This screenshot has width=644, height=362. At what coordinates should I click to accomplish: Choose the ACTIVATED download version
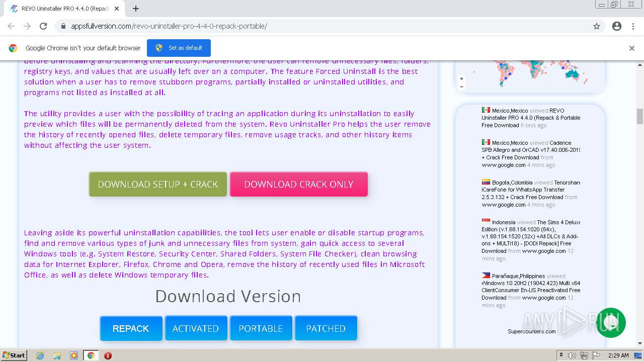click(x=196, y=328)
